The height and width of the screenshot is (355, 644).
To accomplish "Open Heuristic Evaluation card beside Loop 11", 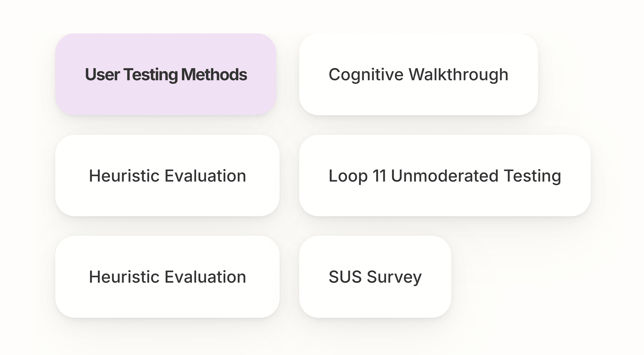I will click(x=168, y=176).
